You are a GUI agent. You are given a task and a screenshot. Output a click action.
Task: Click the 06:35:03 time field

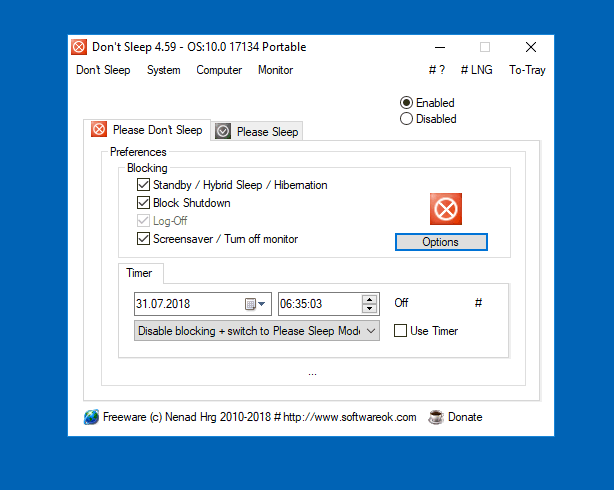coord(329,304)
